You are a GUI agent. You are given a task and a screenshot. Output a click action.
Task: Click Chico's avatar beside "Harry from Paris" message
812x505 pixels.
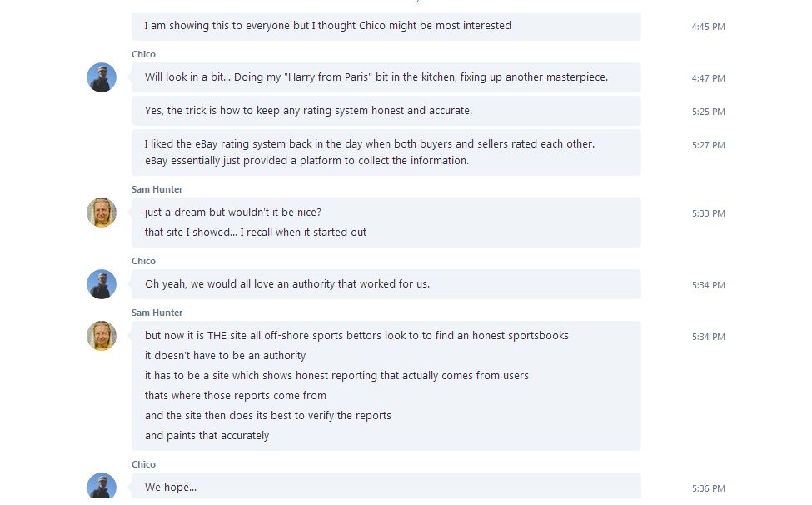(x=102, y=77)
